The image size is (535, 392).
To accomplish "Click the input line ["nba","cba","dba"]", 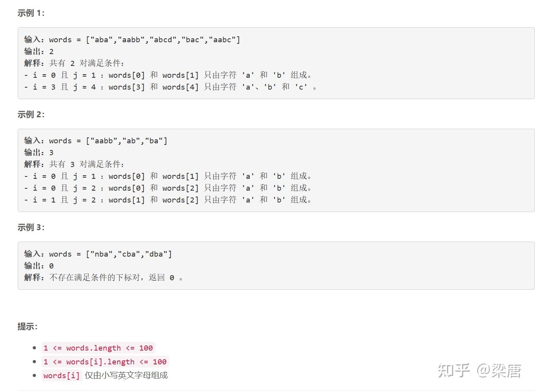I will coord(98,254).
